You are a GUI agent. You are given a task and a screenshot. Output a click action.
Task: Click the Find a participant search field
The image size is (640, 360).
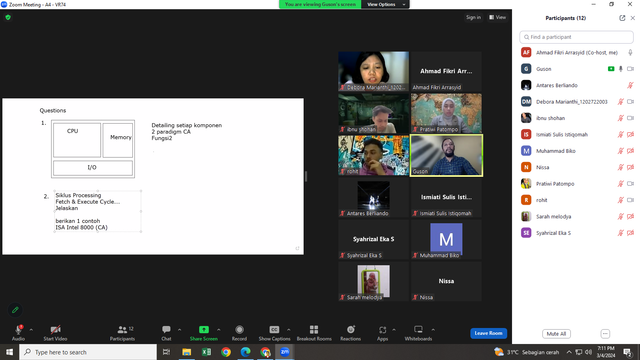pos(576,37)
